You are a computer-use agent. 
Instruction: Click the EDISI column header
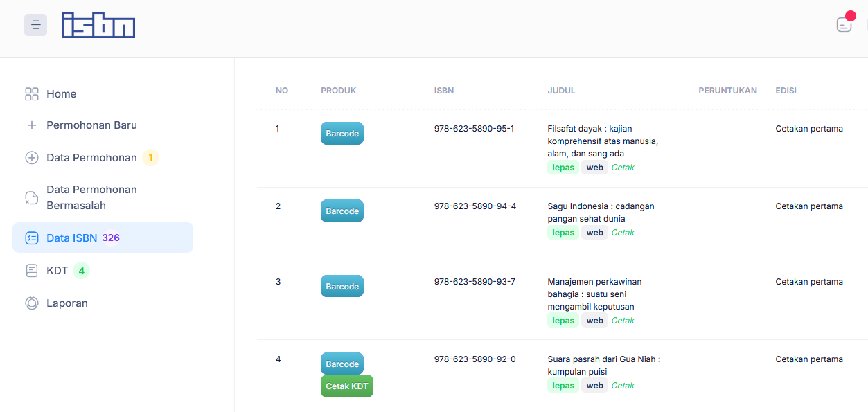tap(786, 91)
